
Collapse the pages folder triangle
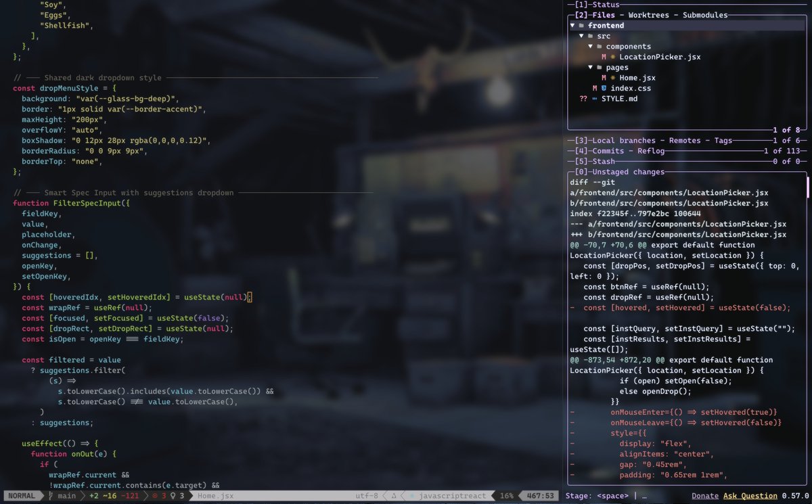point(591,68)
